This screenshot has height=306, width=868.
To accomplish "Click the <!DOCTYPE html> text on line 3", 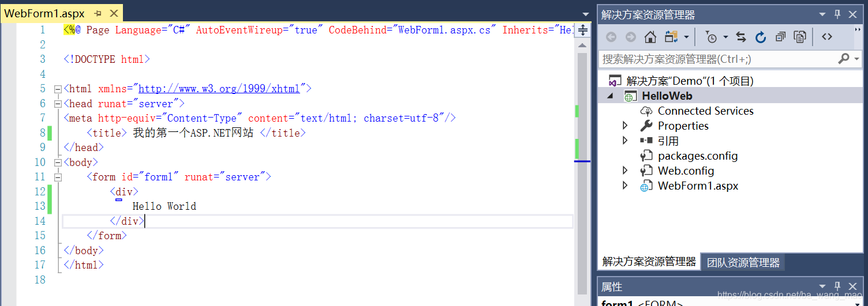I will pyautogui.click(x=107, y=59).
